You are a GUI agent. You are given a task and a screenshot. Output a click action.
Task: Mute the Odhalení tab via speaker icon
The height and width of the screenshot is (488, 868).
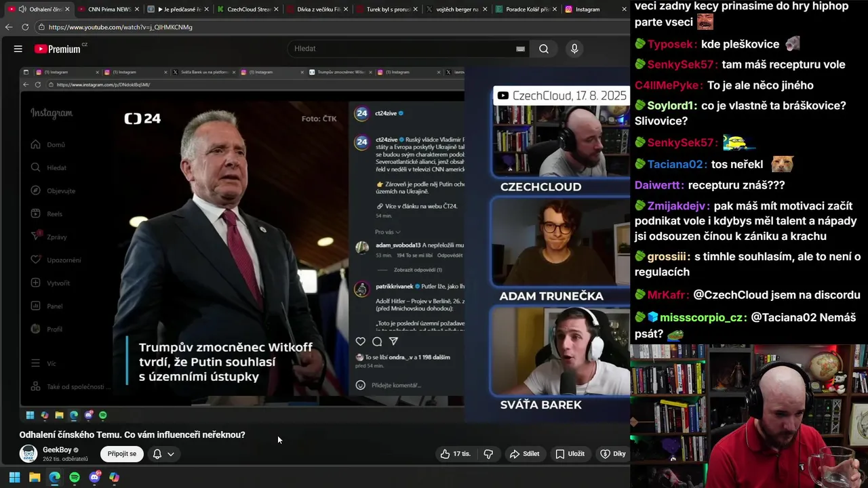22,9
